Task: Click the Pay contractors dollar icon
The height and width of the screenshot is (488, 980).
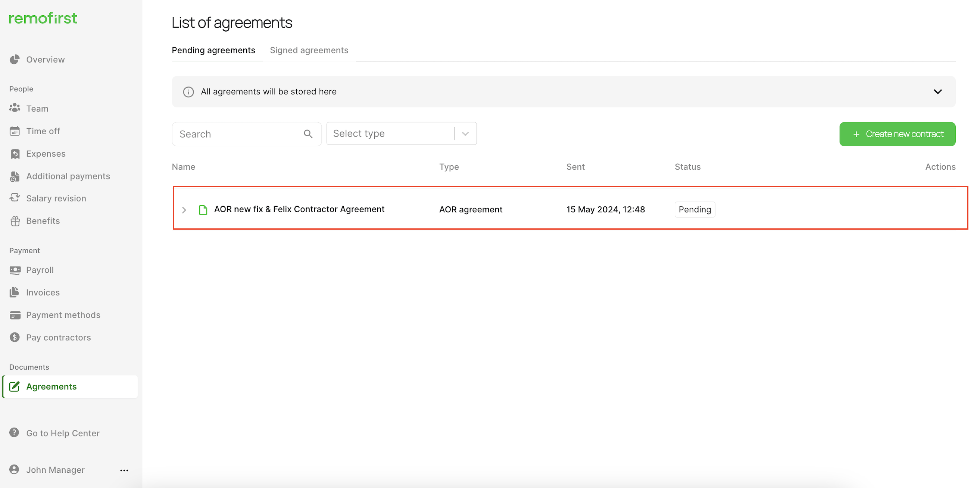Action: click(15, 337)
